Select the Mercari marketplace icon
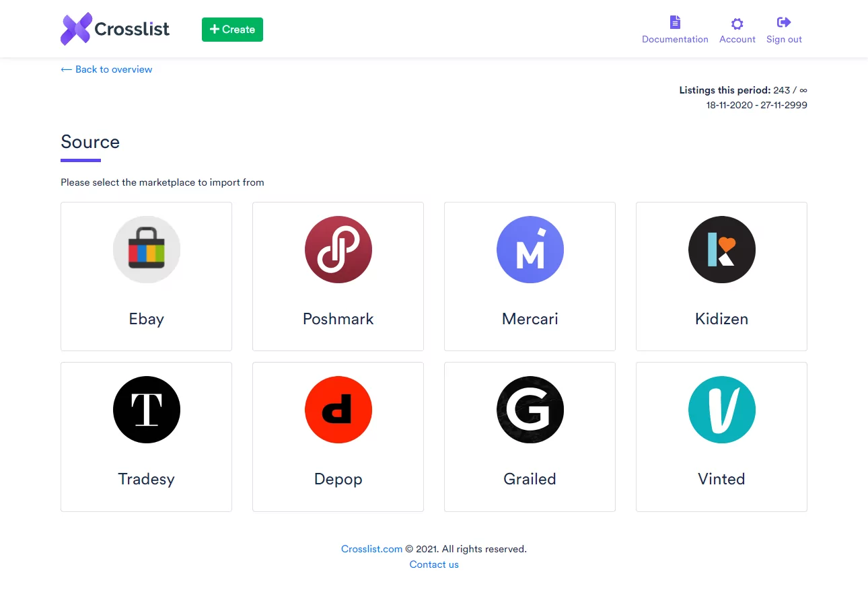 pyautogui.click(x=530, y=249)
